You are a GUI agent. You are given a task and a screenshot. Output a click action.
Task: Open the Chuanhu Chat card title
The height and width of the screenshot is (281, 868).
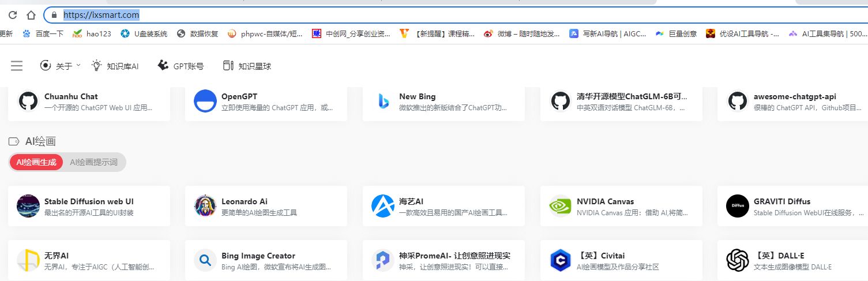71,96
